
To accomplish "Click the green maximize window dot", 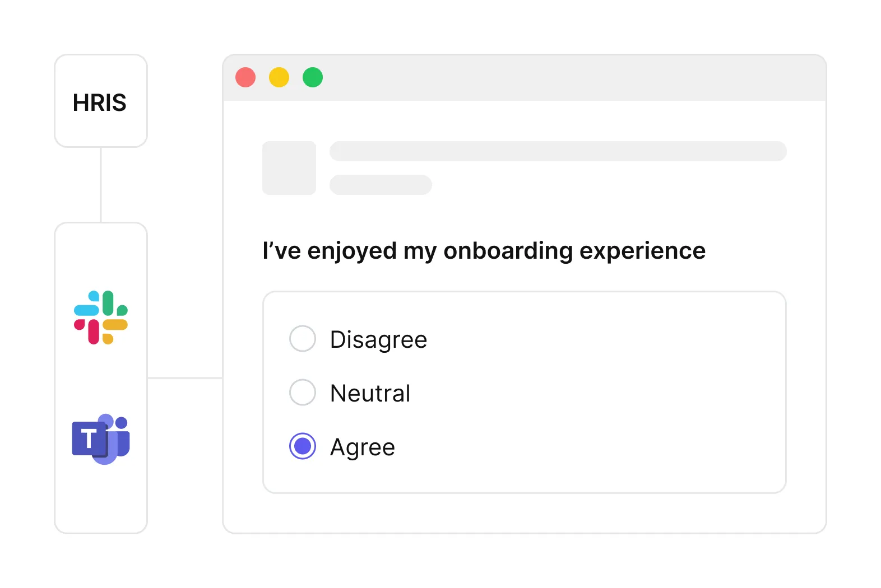I will coord(313,77).
